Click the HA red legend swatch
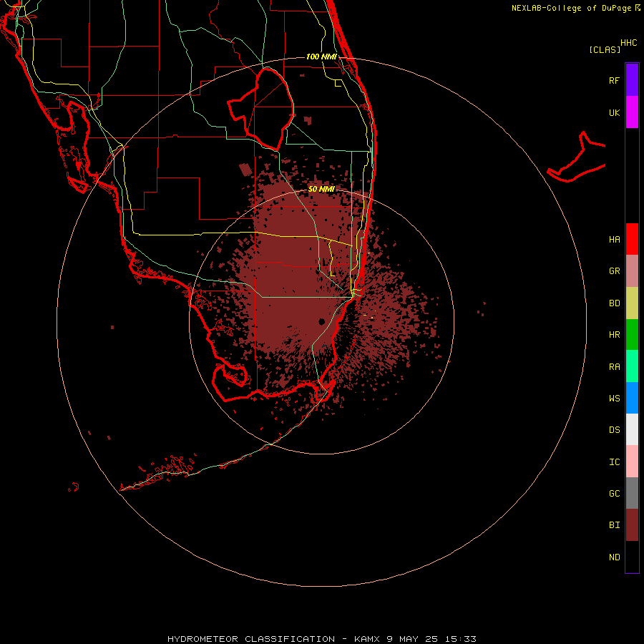The image size is (644, 644). 632,239
